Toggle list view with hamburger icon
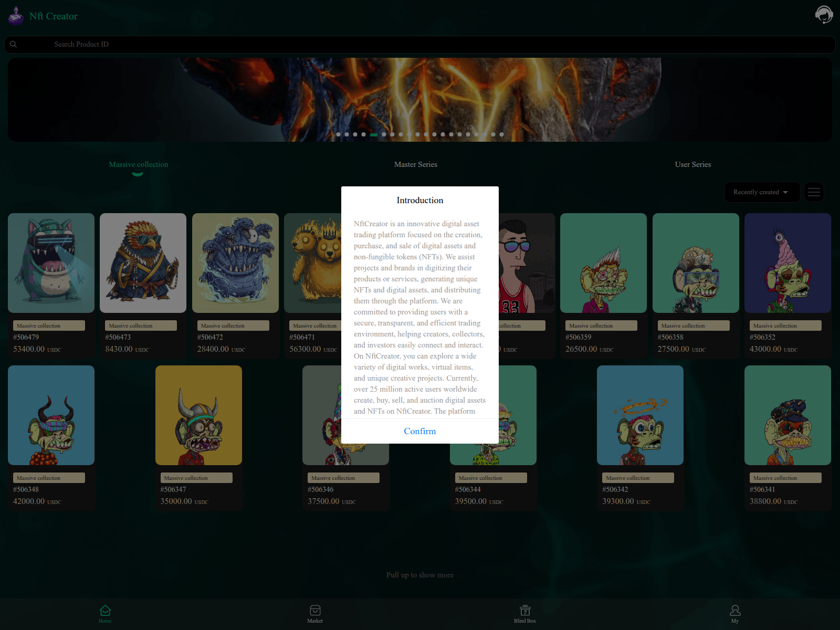This screenshot has height=630, width=840. click(x=814, y=192)
